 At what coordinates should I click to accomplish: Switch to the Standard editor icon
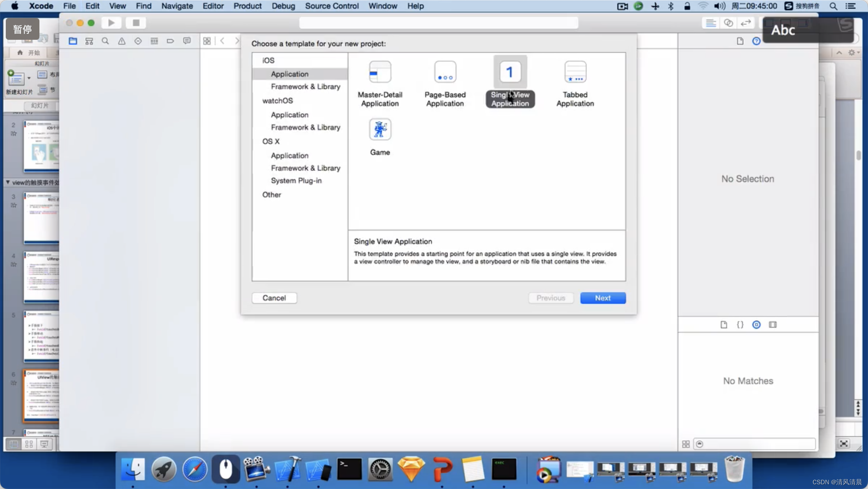pos(711,23)
